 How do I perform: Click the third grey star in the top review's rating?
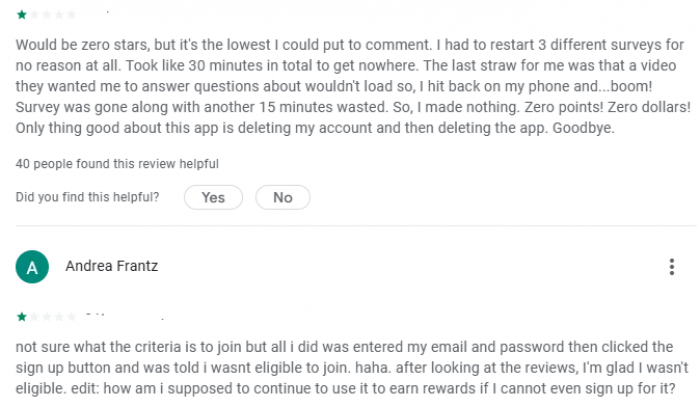(x=46, y=15)
